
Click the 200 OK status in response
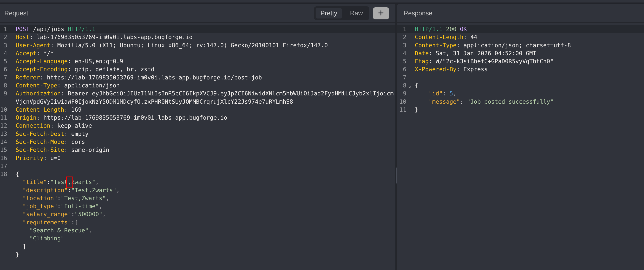pos(456,29)
